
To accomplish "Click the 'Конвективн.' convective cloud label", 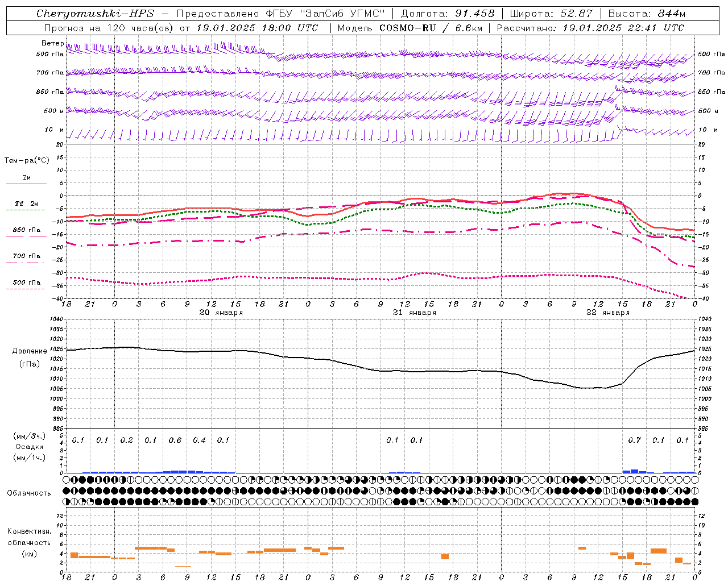I will tap(29, 531).
